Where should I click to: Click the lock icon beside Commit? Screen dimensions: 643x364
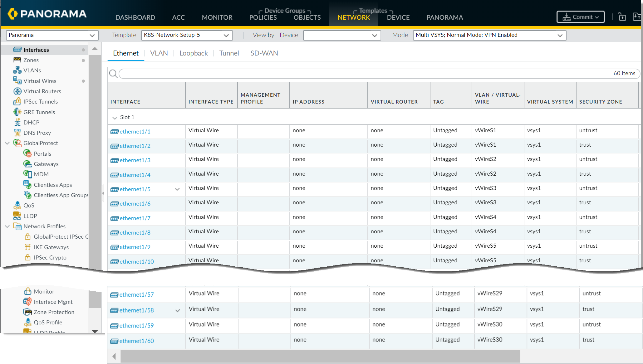tap(621, 17)
